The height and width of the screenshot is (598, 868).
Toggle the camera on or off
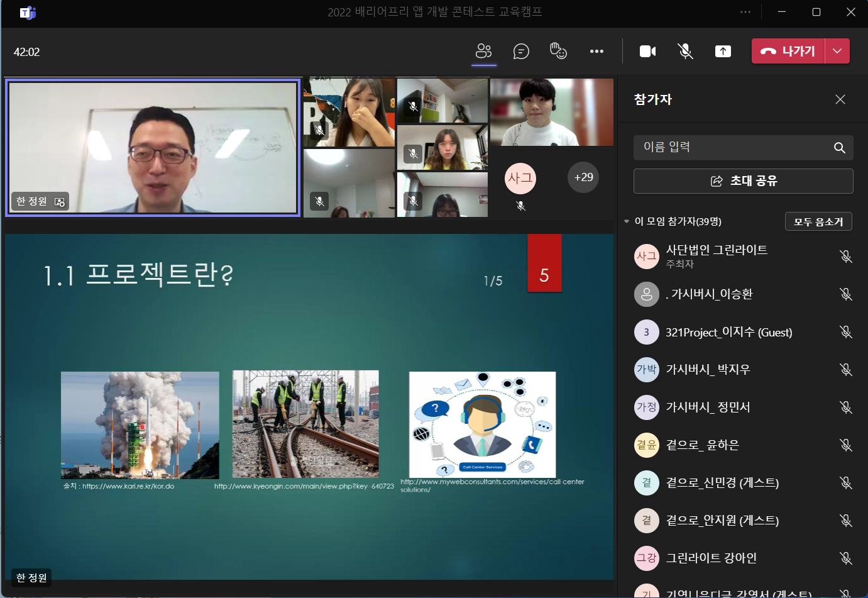point(647,52)
